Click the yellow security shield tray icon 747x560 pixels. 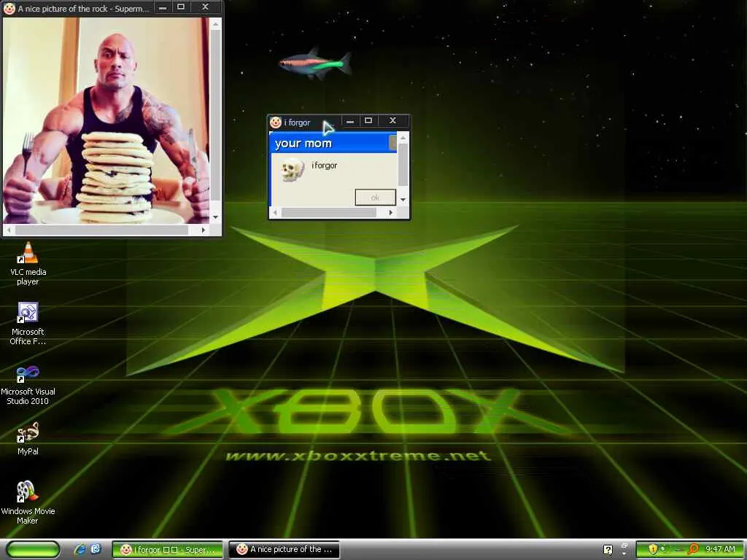tap(653, 549)
